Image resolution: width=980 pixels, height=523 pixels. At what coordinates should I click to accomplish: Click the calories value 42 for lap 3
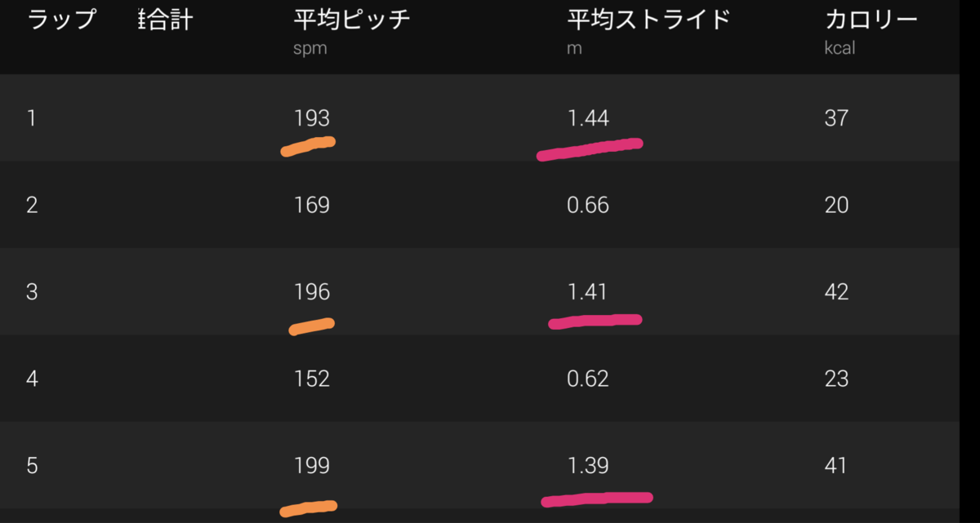click(838, 291)
